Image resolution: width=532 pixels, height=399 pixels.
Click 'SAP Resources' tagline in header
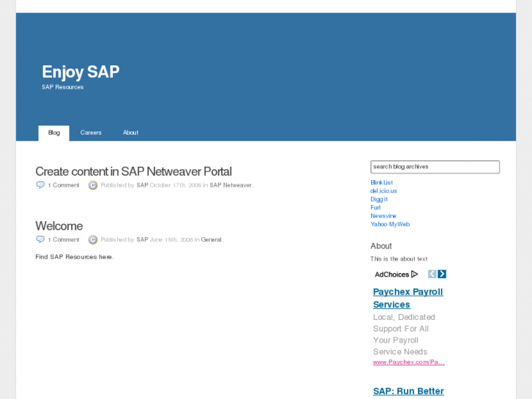coord(62,87)
